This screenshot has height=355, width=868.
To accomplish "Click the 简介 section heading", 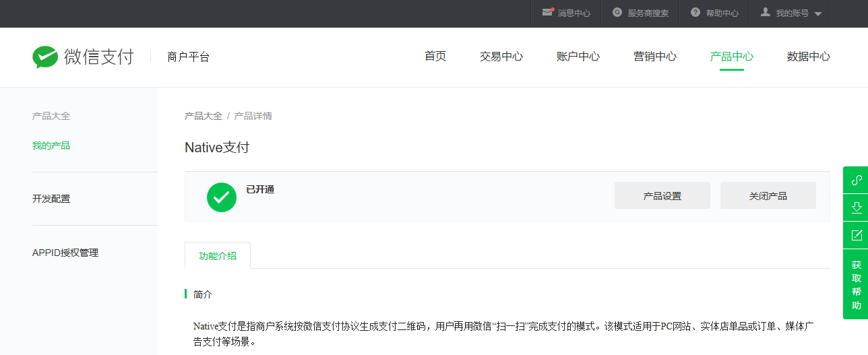I will point(203,294).
